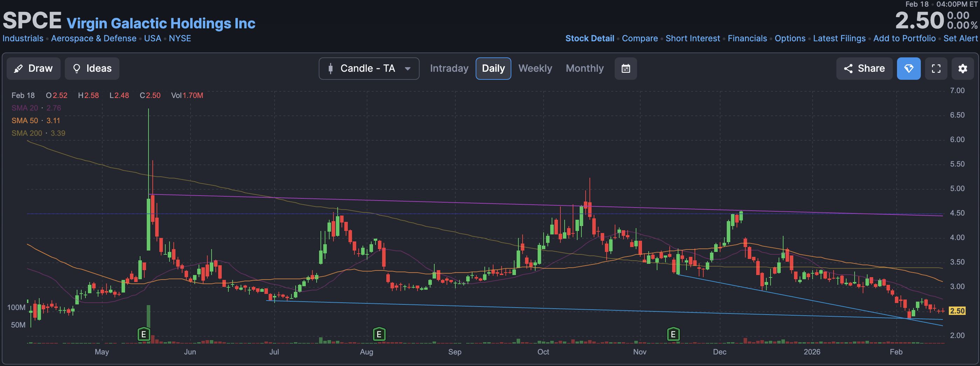This screenshot has height=366, width=980.
Task: Open the Latest Filings link
Action: tap(839, 38)
